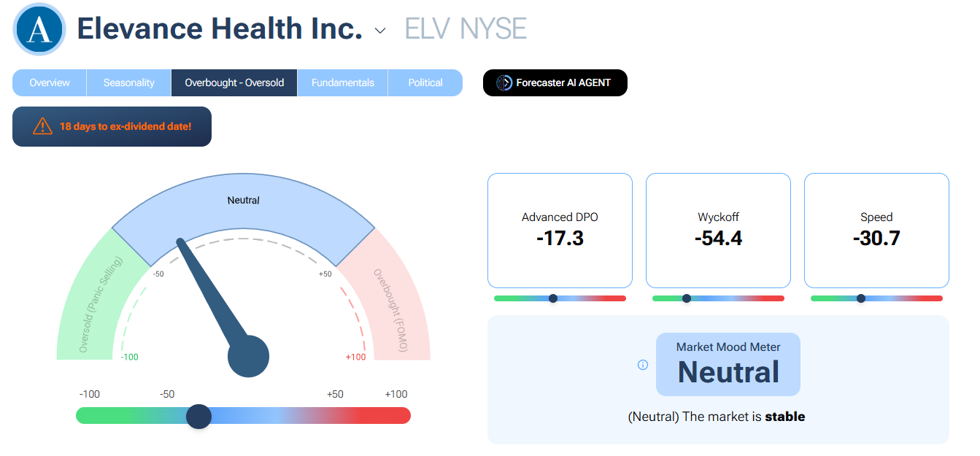The width and height of the screenshot is (980, 456).
Task: Click the main gauge slider handle
Action: coord(198,416)
